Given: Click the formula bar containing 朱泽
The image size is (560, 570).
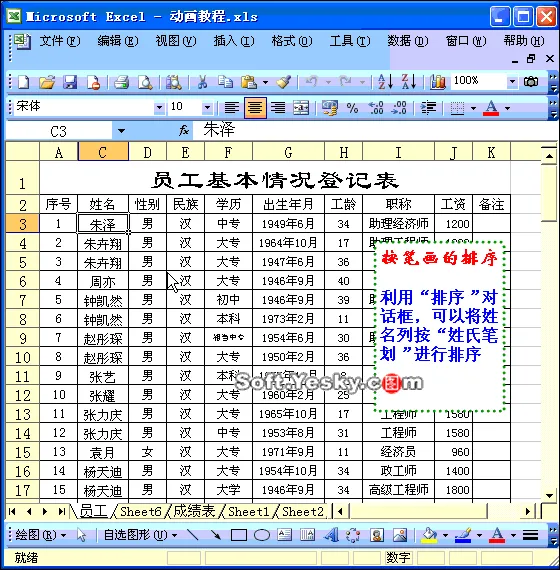Looking at the screenshot, I should point(375,130).
